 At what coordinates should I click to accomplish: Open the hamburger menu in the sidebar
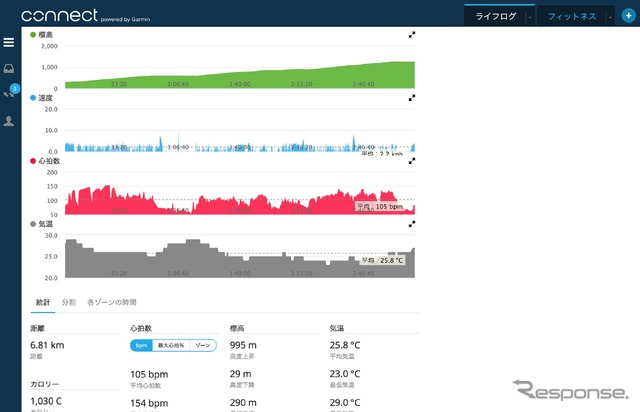(x=9, y=42)
